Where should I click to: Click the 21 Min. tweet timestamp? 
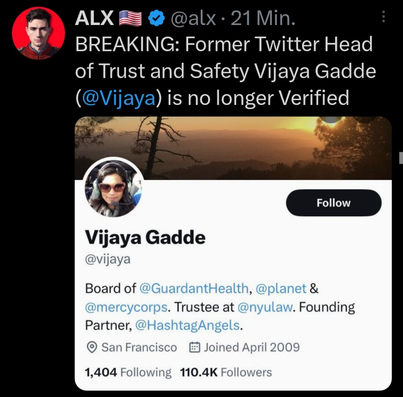(x=263, y=18)
